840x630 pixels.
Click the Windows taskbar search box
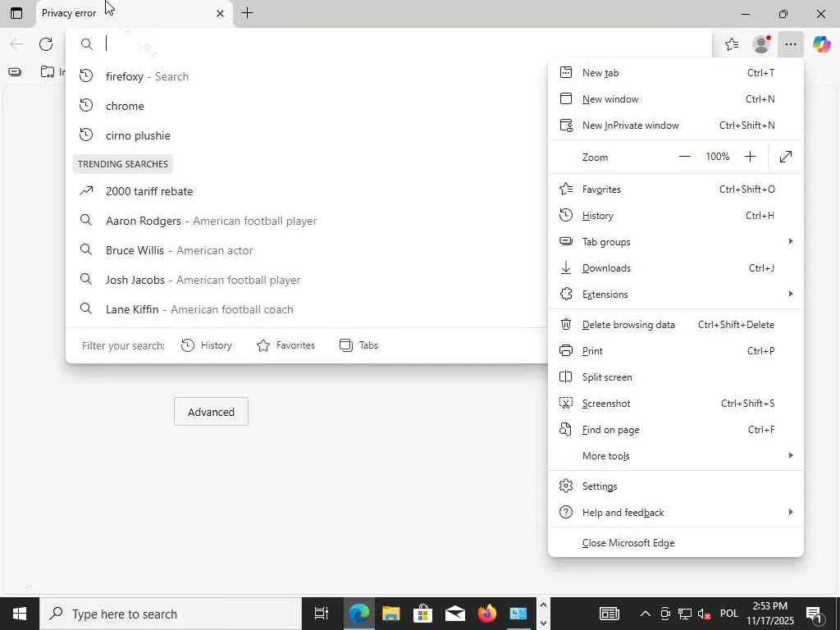coord(171,614)
